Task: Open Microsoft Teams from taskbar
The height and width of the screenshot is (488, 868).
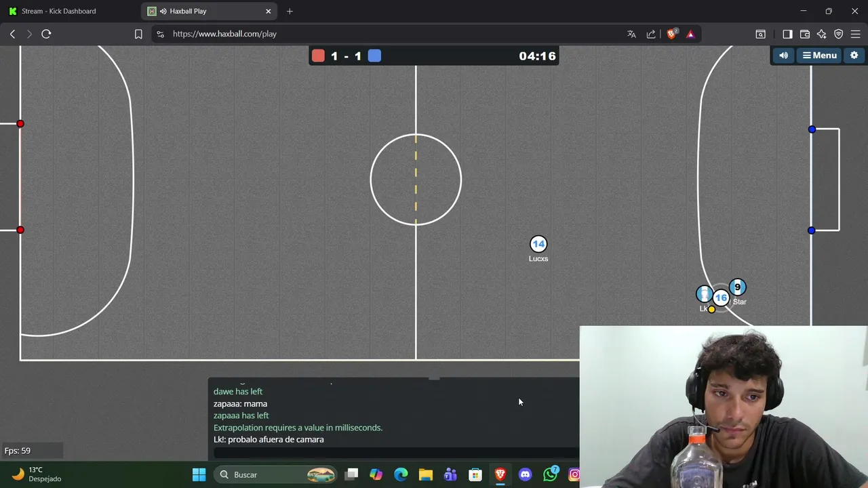Action: tap(450, 474)
